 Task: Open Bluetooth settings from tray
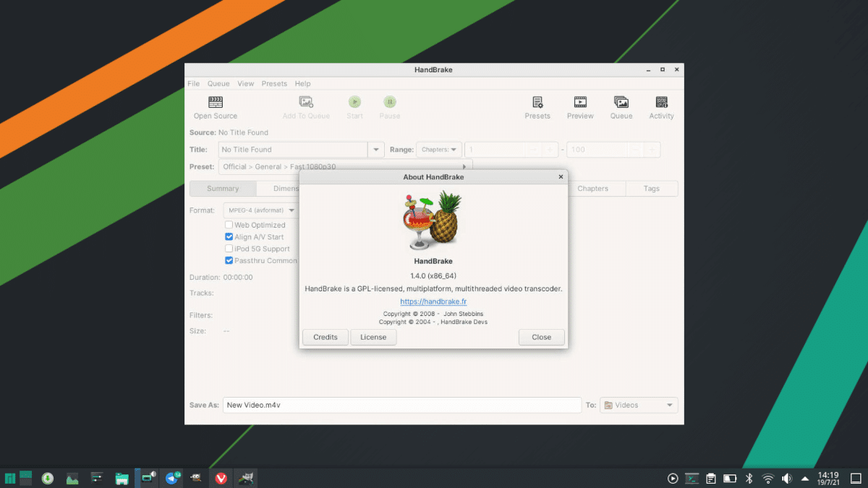[x=749, y=478]
